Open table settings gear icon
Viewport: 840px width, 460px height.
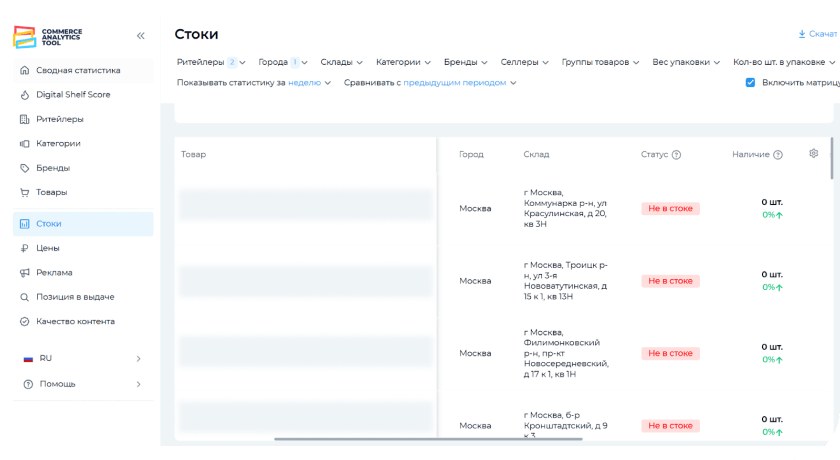coord(813,154)
